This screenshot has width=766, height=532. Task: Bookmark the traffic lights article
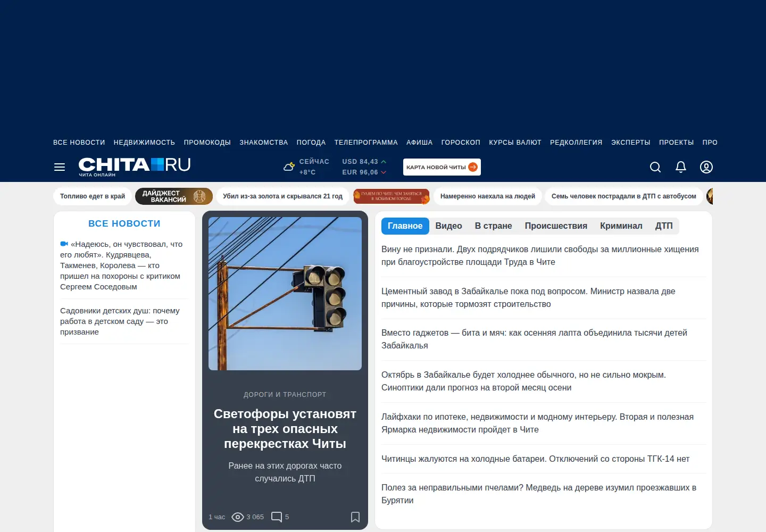(355, 517)
